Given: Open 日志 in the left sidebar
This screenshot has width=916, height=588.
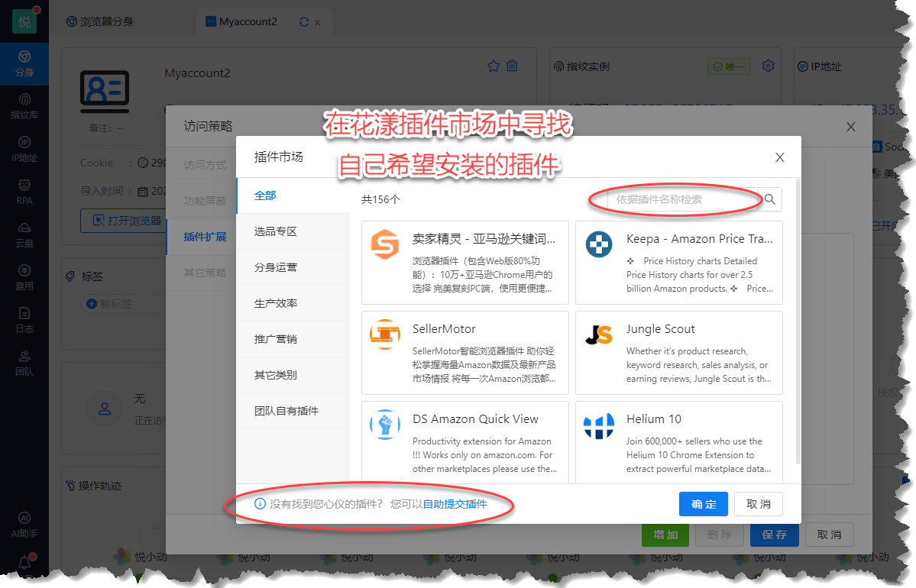Looking at the screenshot, I should coord(24,320).
